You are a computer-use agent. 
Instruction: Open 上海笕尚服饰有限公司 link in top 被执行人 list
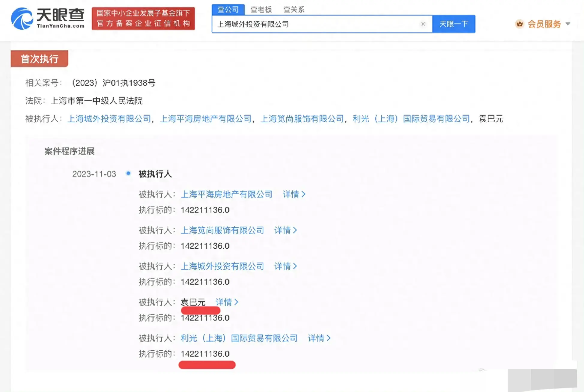pos(302,119)
